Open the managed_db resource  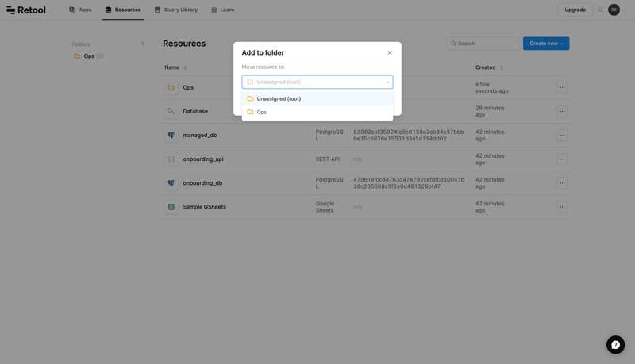pyautogui.click(x=200, y=135)
